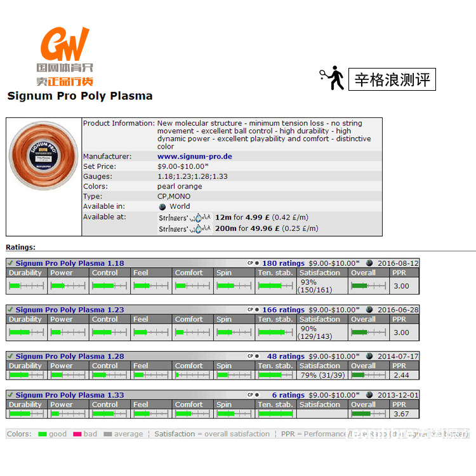The image size is (476, 476).
Task: View the 180 ratings link
Action: (x=283, y=263)
